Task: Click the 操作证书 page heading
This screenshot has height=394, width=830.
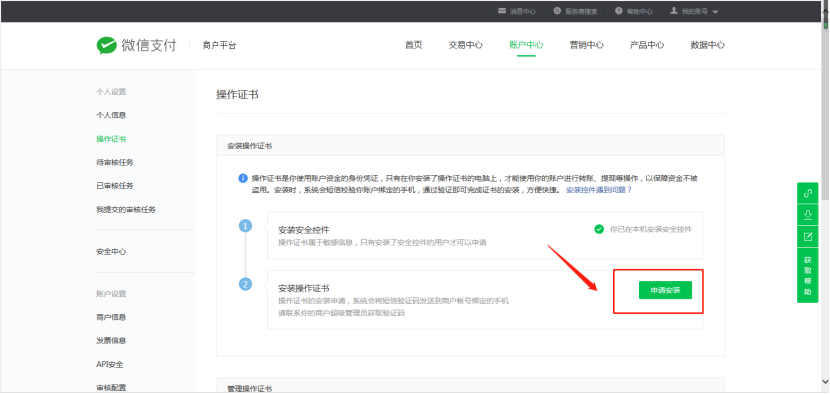Action: coord(238,95)
